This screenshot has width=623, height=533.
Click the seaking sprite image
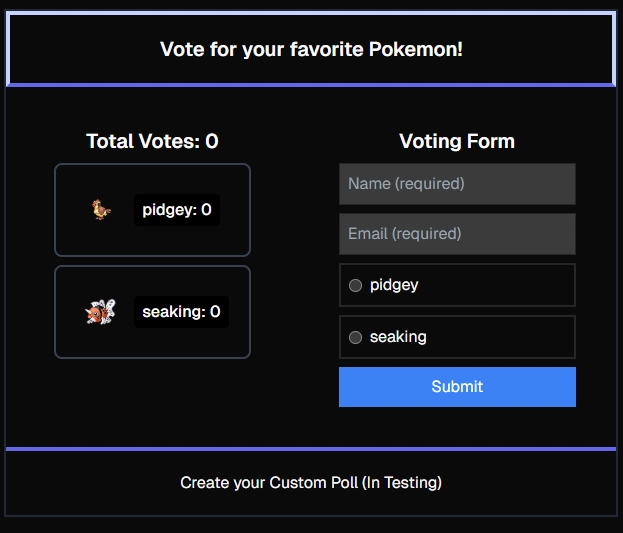point(101,312)
